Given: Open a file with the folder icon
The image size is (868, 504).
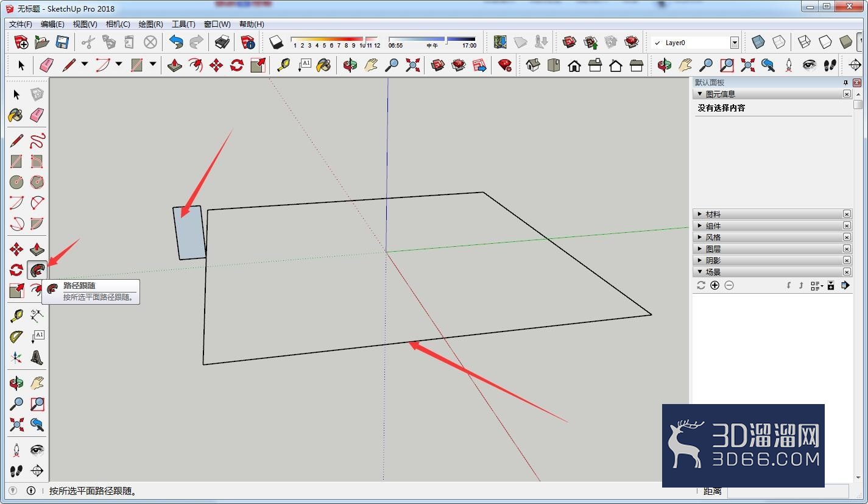Looking at the screenshot, I should click(x=42, y=42).
